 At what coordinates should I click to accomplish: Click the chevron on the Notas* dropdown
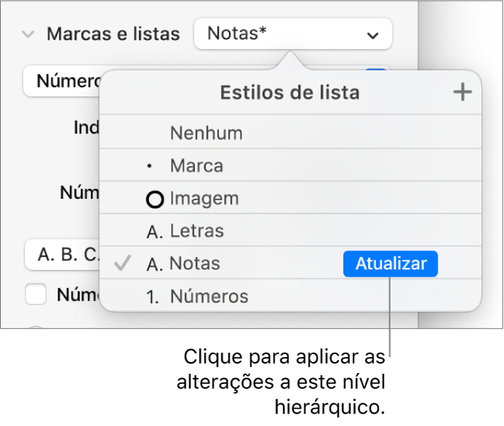point(372,35)
